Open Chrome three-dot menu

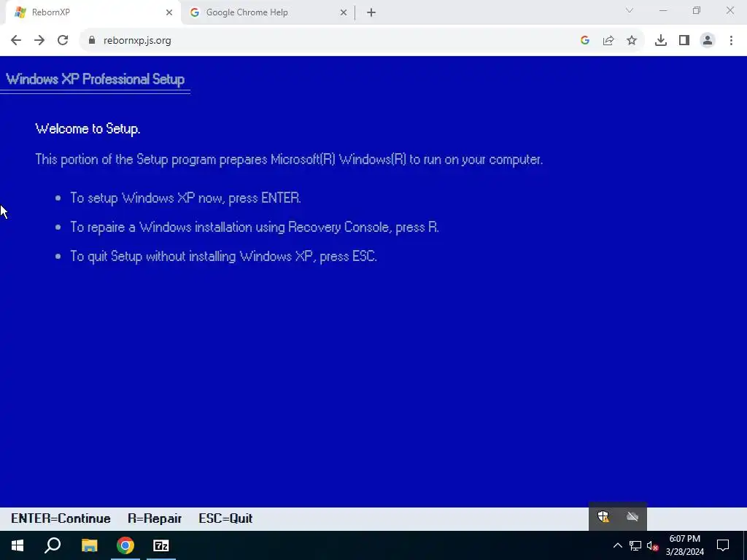point(731,40)
